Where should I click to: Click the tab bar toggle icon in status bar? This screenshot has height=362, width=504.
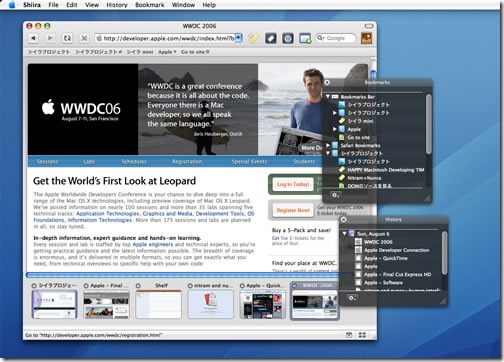coord(349,335)
